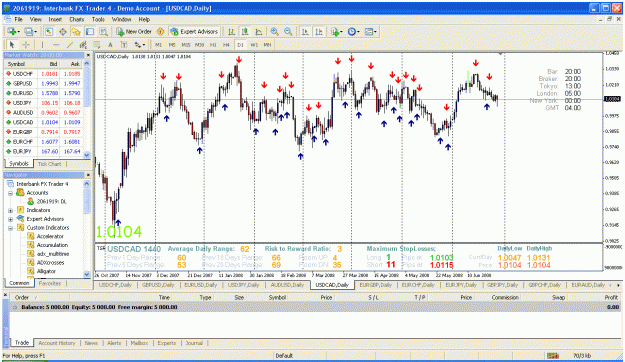Open the Tick Chart tab
The width and height of the screenshot is (625, 362).
coord(49,164)
